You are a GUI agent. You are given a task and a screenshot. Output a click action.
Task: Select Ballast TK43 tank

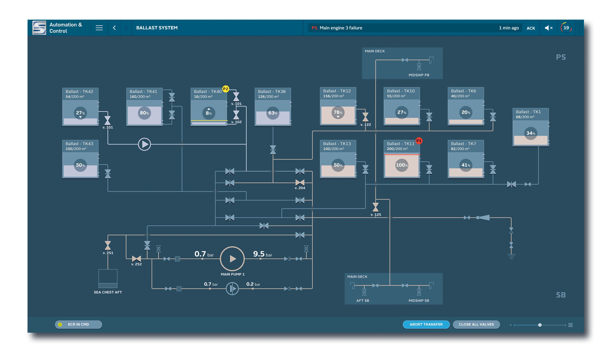pyautogui.click(x=80, y=159)
